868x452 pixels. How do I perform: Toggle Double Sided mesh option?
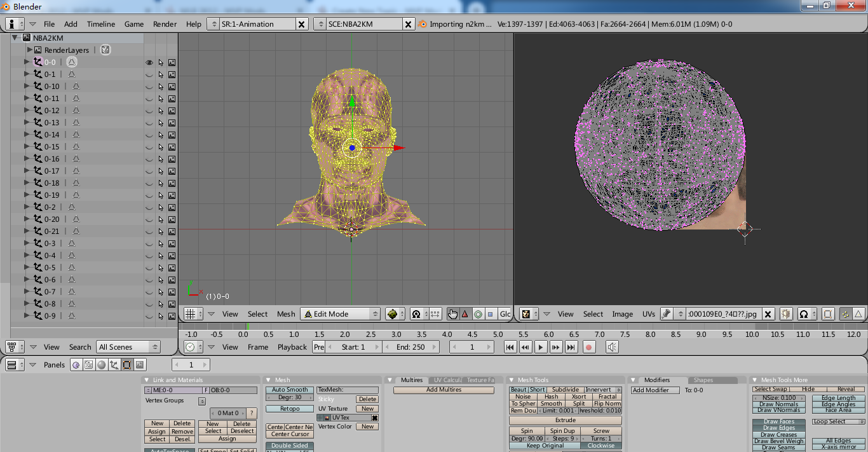click(290, 446)
